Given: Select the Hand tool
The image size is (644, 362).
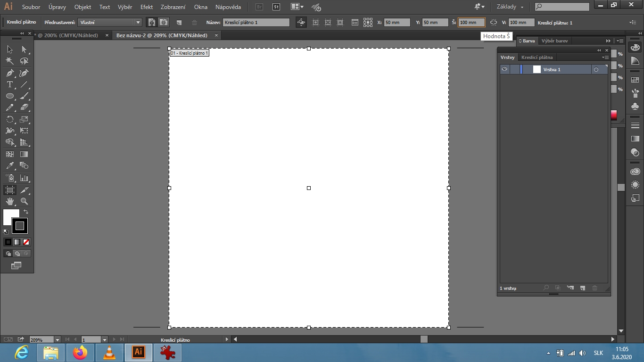Looking at the screenshot, I should (x=9, y=202).
